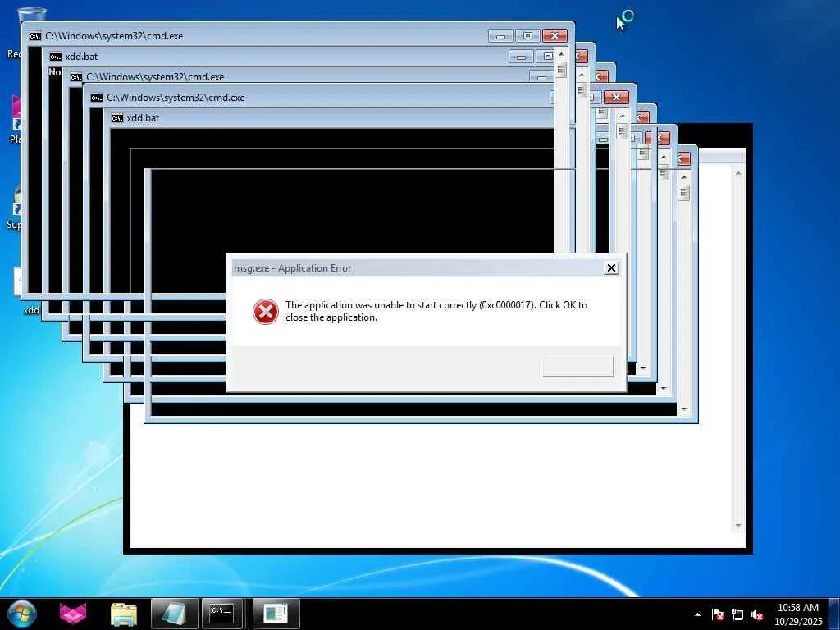Click the system icon of the uppermost cmd.exe window
The width and height of the screenshot is (840, 630).
[x=35, y=36]
